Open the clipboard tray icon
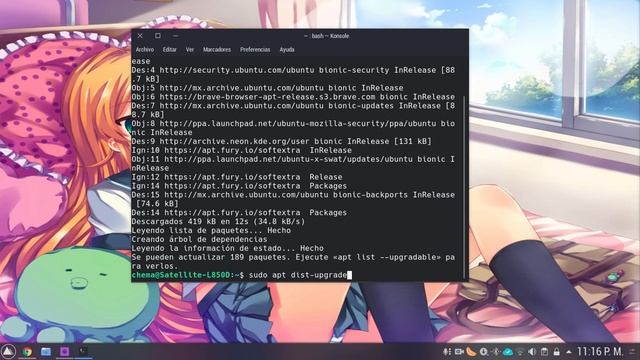The width and height of the screenshot is (640, 360). point(544,351)
